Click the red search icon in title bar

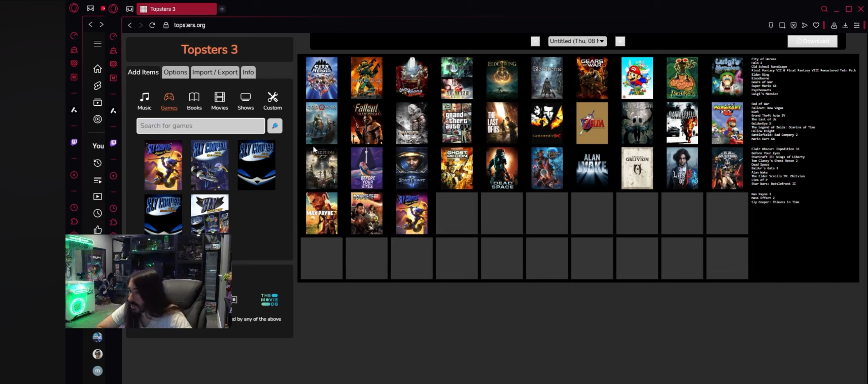[824, 9]
